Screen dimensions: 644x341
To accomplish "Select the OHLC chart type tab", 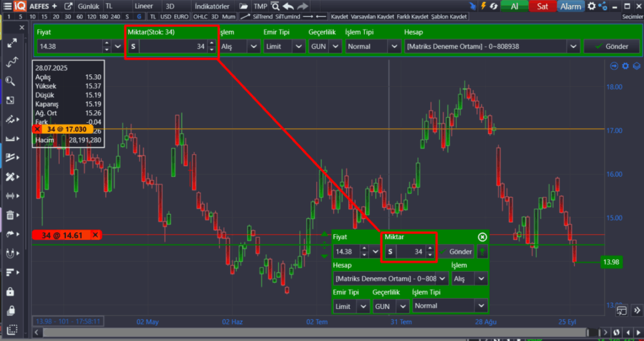I will click(200, 16).
